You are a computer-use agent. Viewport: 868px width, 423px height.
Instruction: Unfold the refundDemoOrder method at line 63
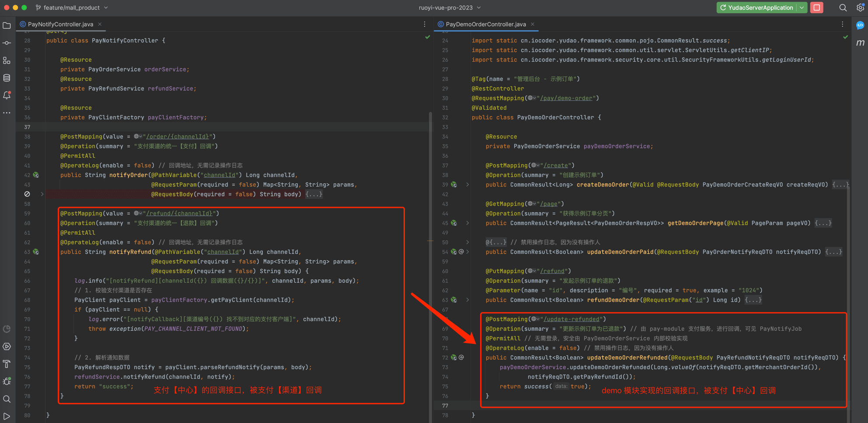pos(467,300)
